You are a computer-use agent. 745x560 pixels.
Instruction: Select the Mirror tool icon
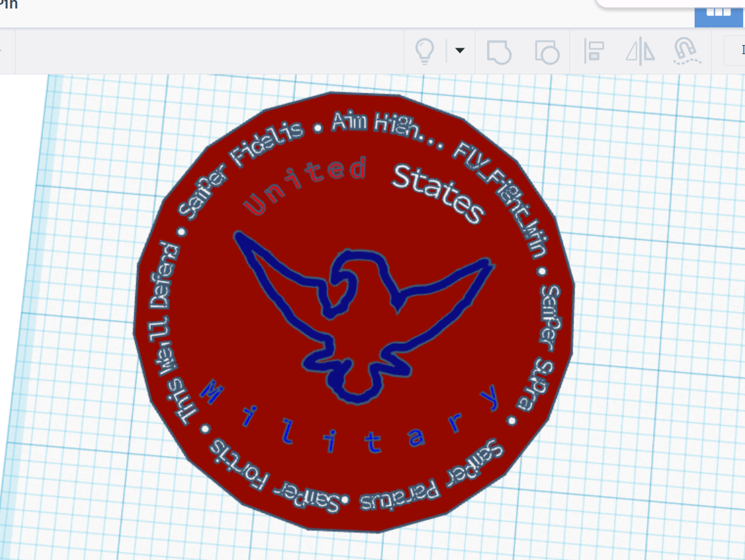(640, 52)
